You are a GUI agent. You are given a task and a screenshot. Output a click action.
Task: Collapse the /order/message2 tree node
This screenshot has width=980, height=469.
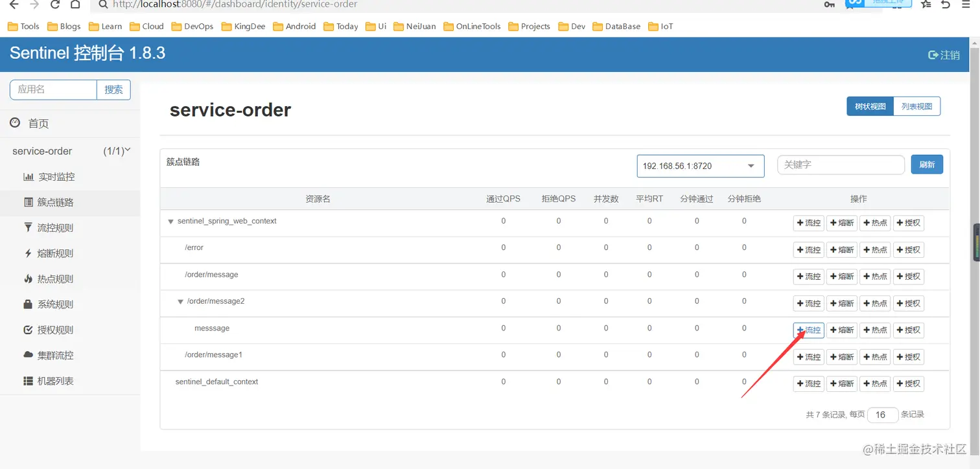coord(181,302)
